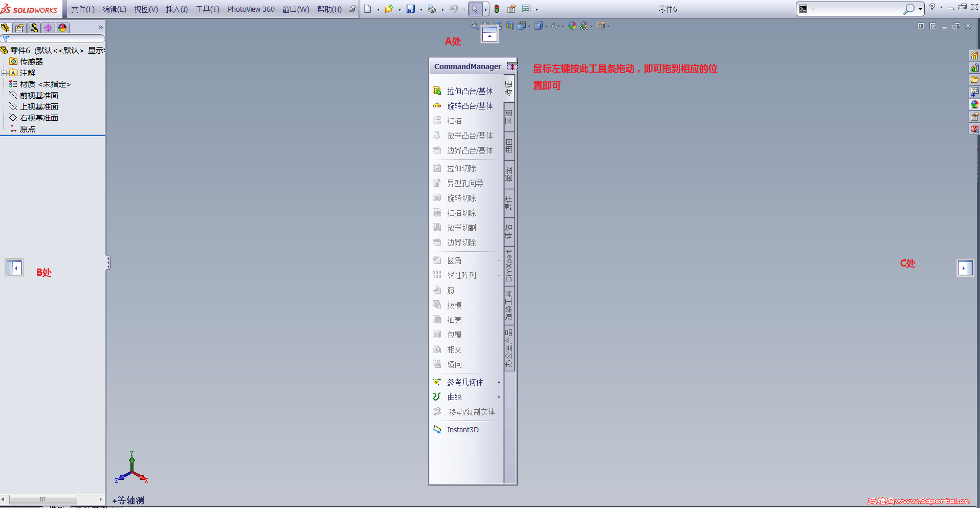Open the 窗口(W) menu

coord(296,9)
